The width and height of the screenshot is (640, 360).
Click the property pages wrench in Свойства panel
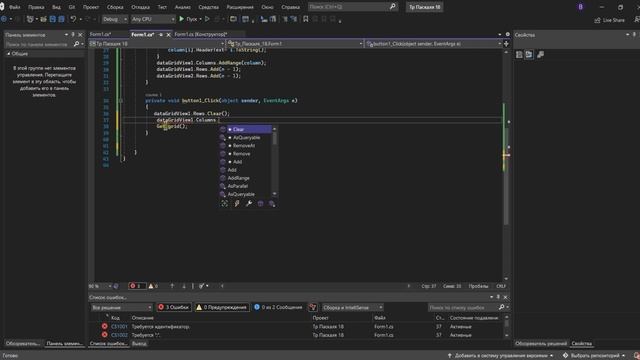[x=540, y=54]
